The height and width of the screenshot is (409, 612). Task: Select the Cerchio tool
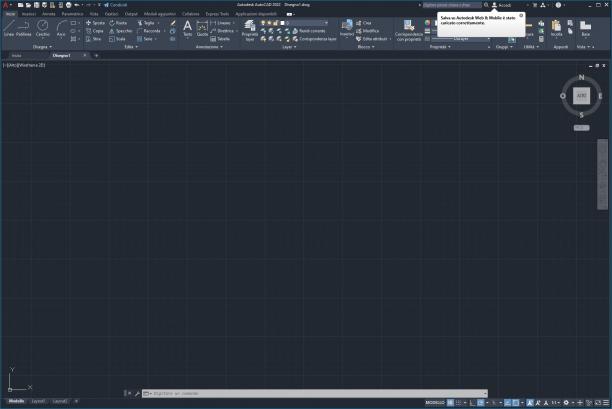pos(43,28)
